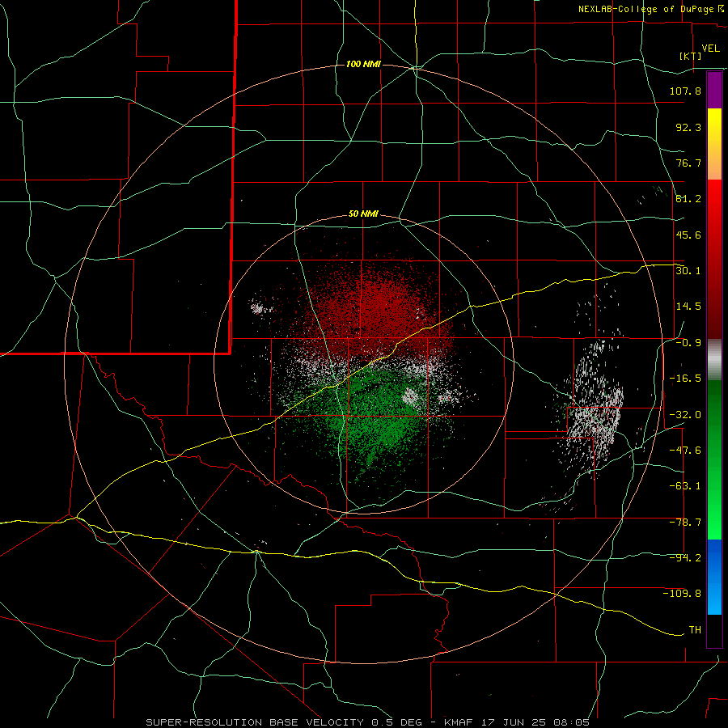Click the 14.5 velocity scale value
The width and height of the screenshot is (728, 728).
[x=688, y=307]
